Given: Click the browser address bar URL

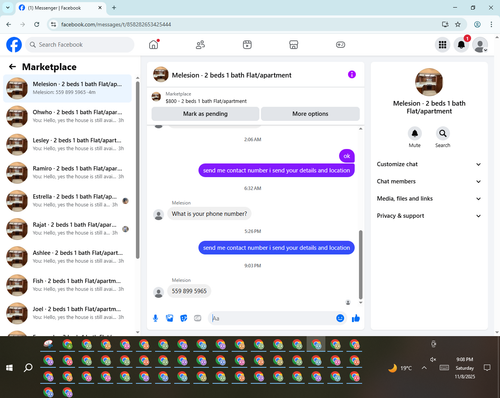Looking at the screenshot, I should point(116,24).
